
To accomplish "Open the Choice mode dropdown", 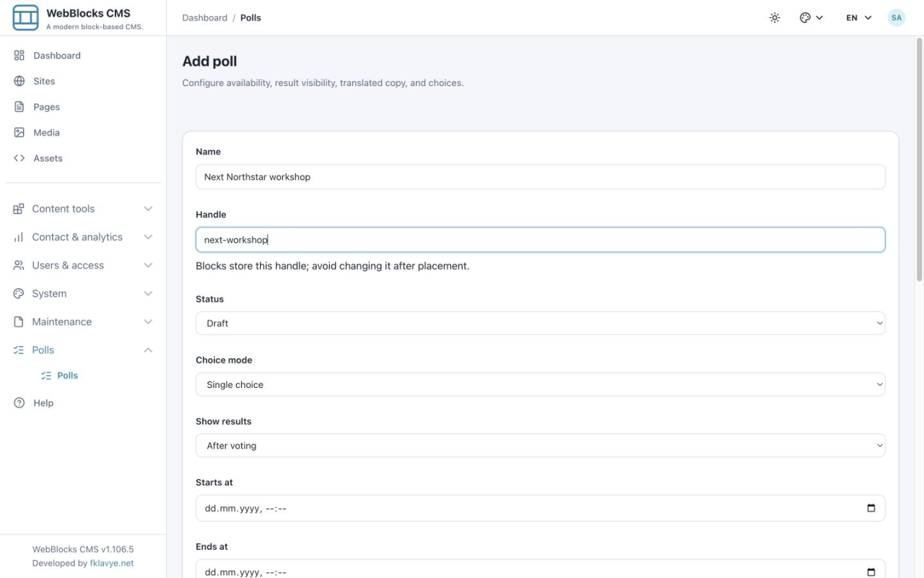I will (x=540, y=384).
